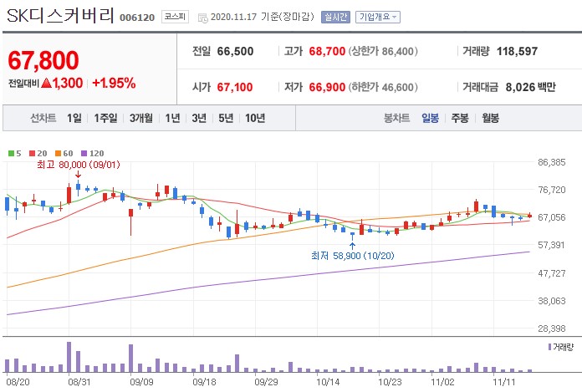The image size is (582, 392).
Task: Click the +1.95% change value
Action: 114,83
